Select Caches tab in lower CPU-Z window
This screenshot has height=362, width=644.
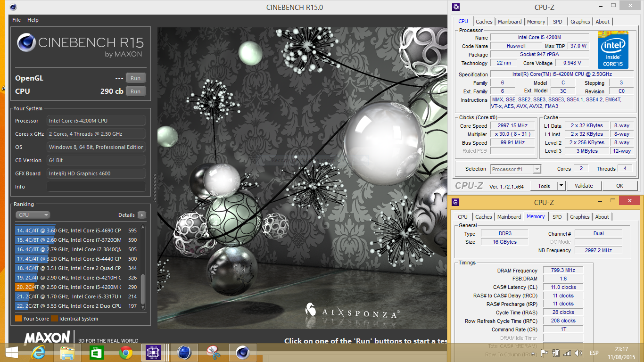coord(484,217)
